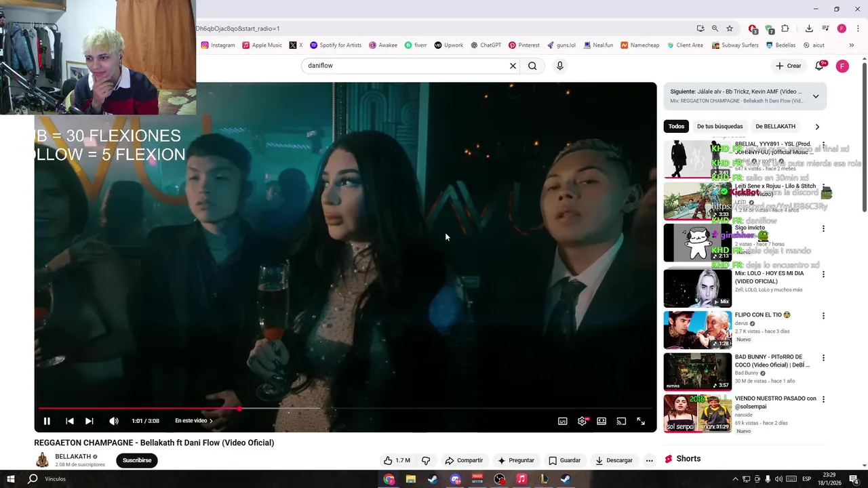Open the media control music-list icon

pos(825,28)
